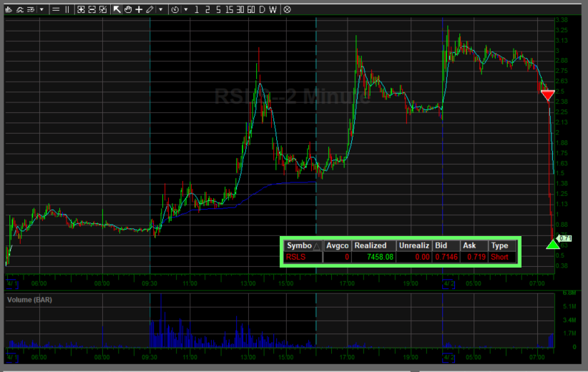This screenshot has width=588, height=372.
Task: Switch chart to 60 minute interval
Action: coord(251,9)
